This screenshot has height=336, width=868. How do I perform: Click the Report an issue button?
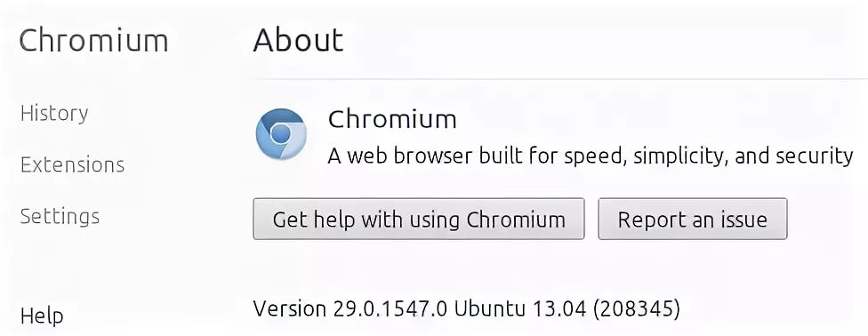point(693,220)
